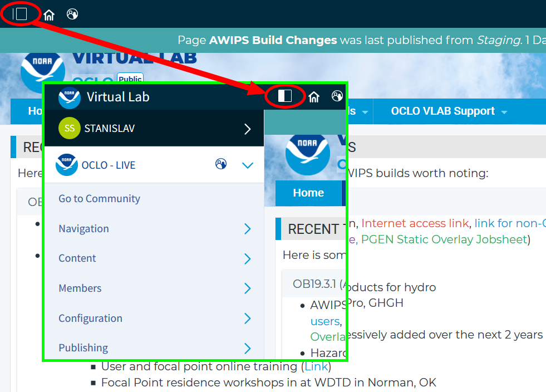Click the AWIPS Build Changes page name text
The height and width of the screenshot is (392, 546).
tap(273, 40)
